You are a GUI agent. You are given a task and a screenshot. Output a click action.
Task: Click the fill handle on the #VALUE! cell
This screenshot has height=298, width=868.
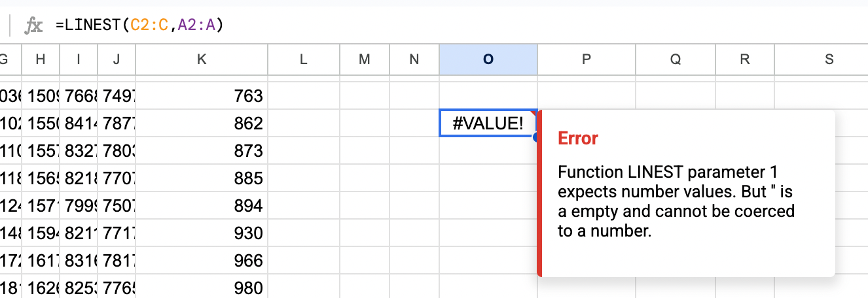coord(537,137)
